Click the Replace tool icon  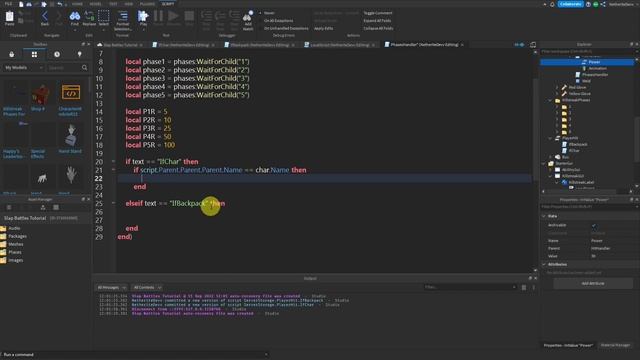[x=89, y=18]
